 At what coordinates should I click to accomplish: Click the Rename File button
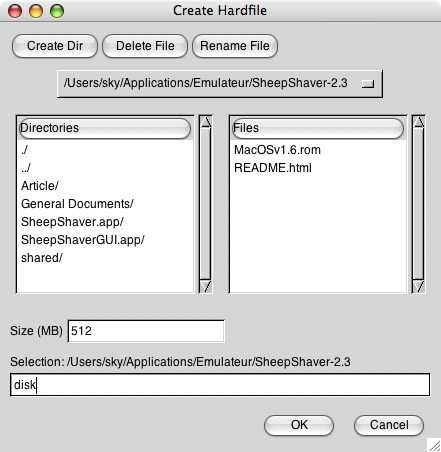pos(235,46)
